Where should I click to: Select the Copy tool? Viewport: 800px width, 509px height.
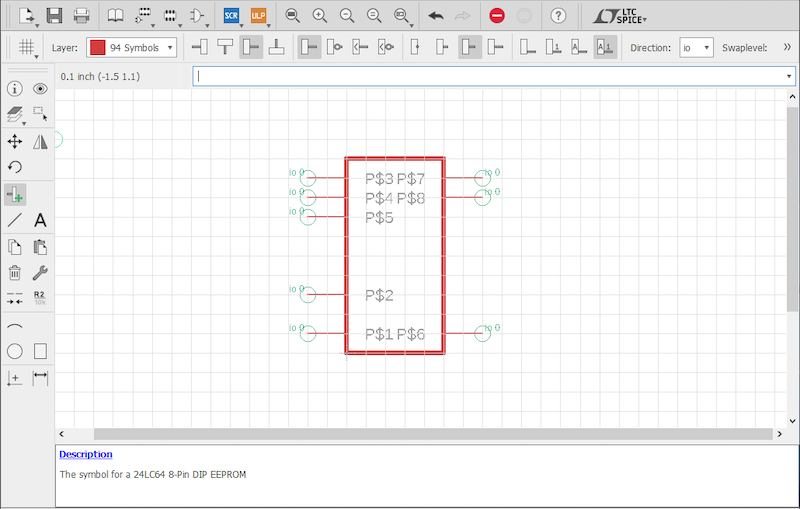[x=15, y=247]
